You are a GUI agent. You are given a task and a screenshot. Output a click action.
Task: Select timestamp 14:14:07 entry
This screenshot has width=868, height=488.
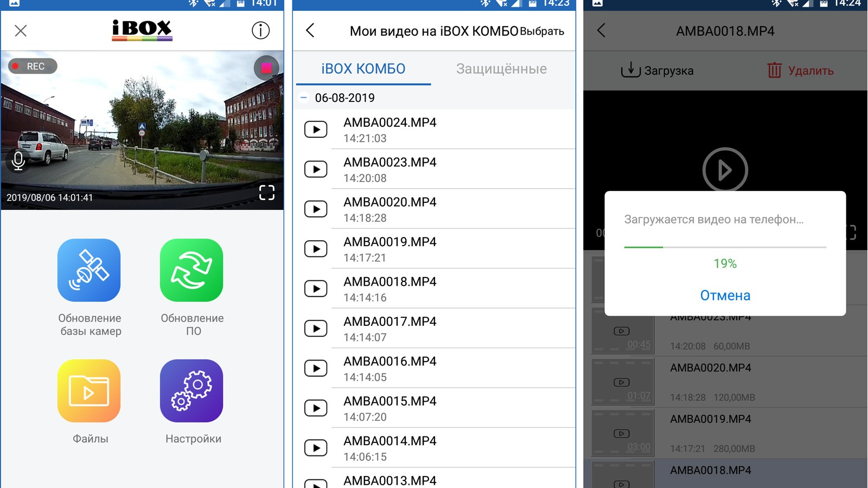coord(365,337)
